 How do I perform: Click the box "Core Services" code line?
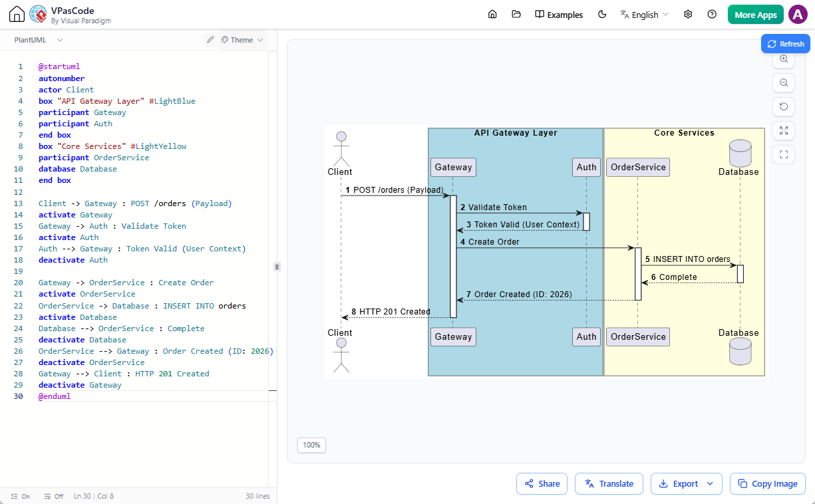click(x=112, y=146)
